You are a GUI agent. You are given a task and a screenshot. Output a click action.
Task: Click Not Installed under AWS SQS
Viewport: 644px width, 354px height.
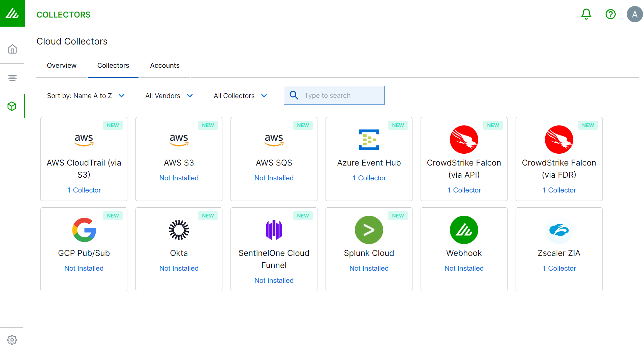pos(274,178)
